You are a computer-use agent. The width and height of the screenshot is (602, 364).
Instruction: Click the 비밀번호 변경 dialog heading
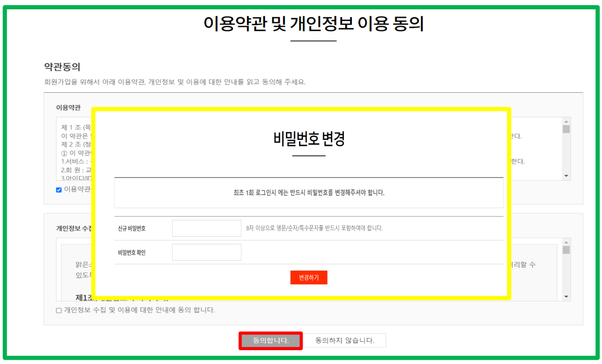[309, 139]
